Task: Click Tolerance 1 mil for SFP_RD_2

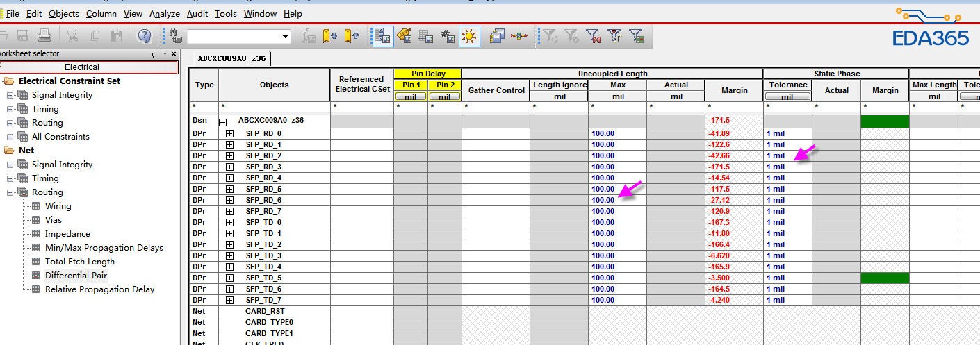Action: (787, 155)
